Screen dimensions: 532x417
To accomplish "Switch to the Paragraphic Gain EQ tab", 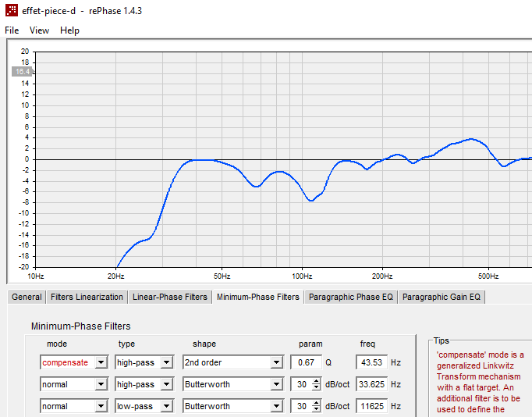I will point(442,297).
